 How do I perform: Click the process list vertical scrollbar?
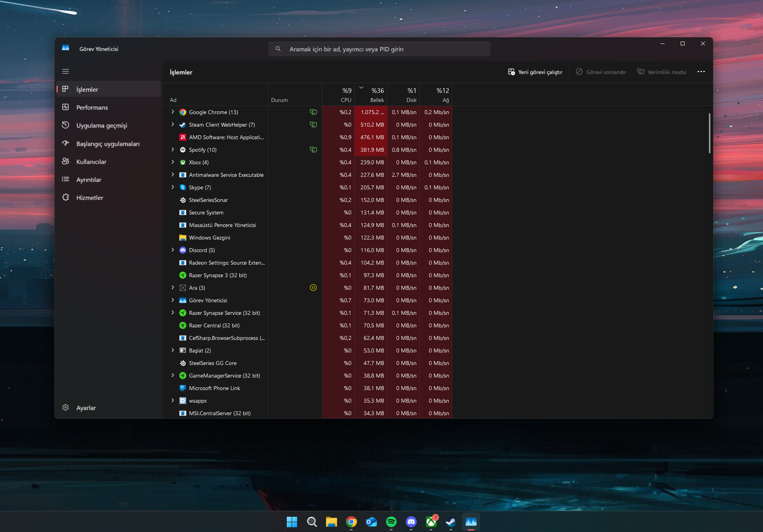710,133
